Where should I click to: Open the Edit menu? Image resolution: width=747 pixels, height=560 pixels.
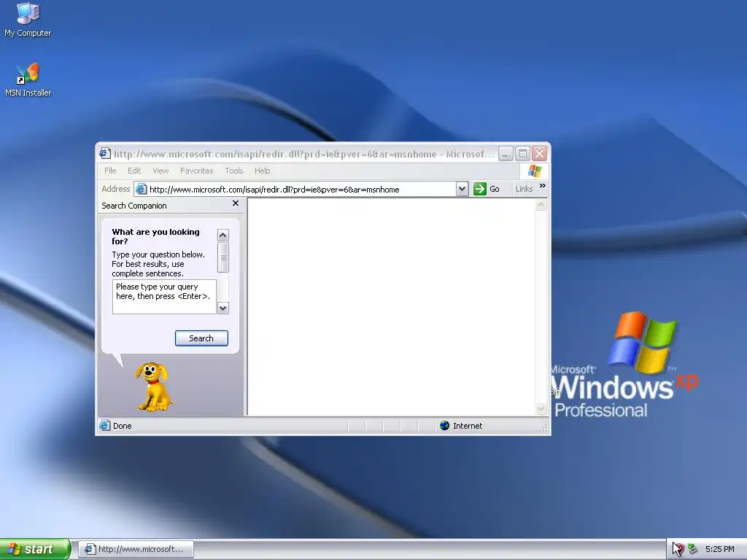(134, 171)
